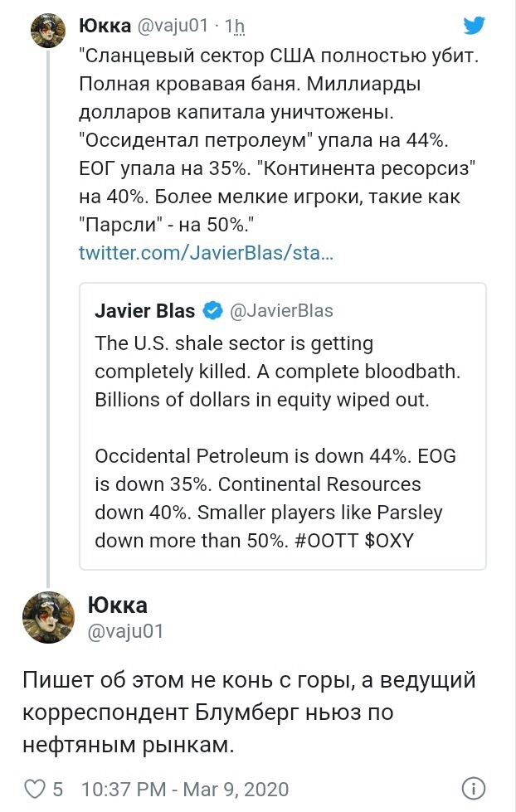Screen dimensions: 516x812
Task: Open the twitter.com/JavierBlas/sta… link
Action: tap(207, 253)
